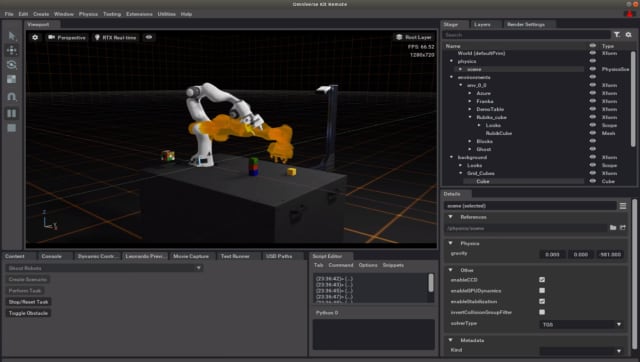Screen dimensions: 640x362
Task: Toggle visibility of the Blocks prim
Action: (593, 141)
